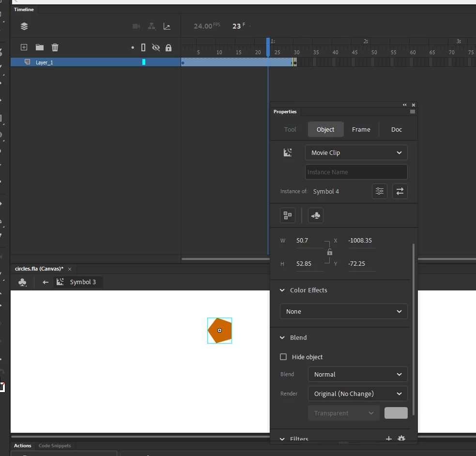The image size is (476, 456).
Task: Click the scene club icon
Action: (x=22, y=283)
